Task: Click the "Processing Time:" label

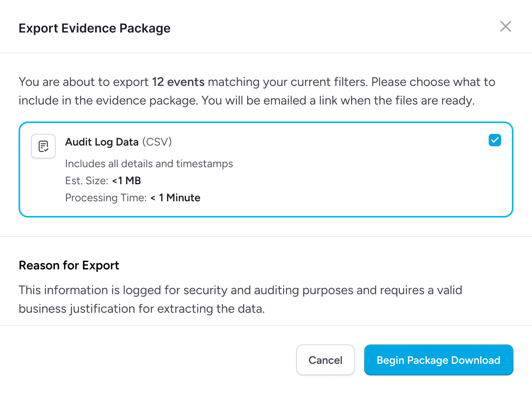Action: [106, 198]
